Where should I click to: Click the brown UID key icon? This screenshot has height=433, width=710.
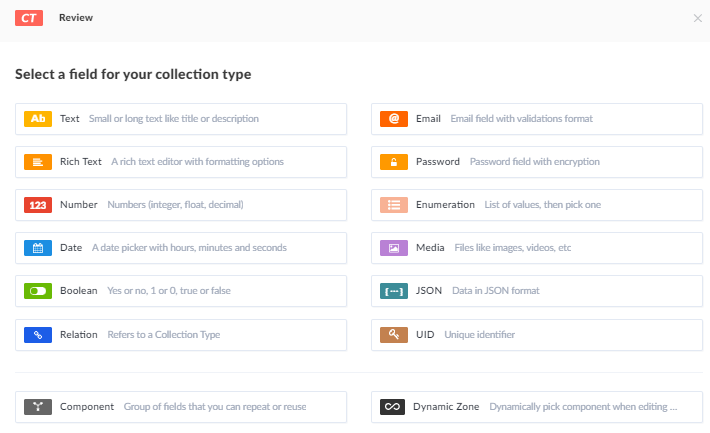(394, 335)
